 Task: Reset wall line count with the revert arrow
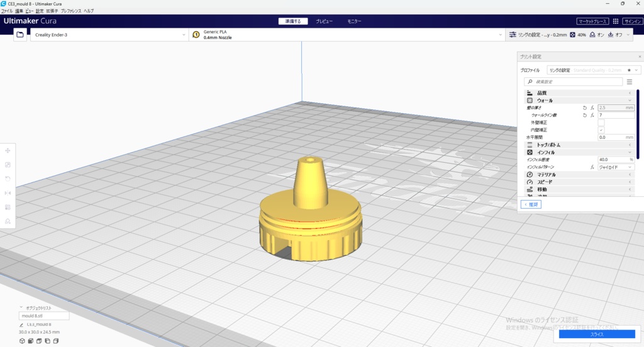tap(585, 116)
